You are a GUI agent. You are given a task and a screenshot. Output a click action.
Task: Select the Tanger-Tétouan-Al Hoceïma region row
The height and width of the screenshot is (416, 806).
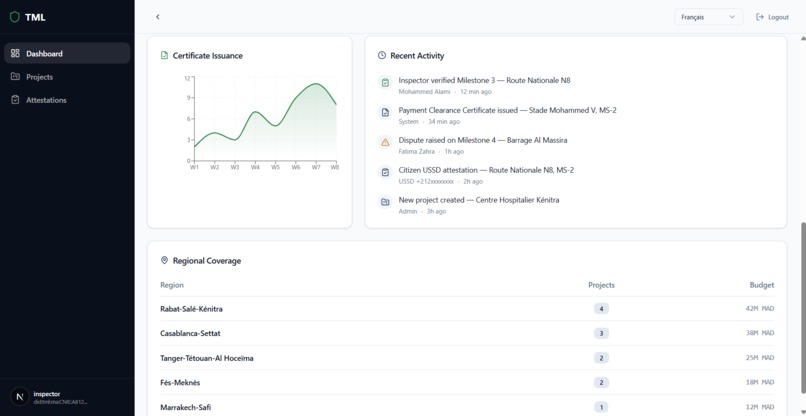pyautogui.click(x=467, y=358)
